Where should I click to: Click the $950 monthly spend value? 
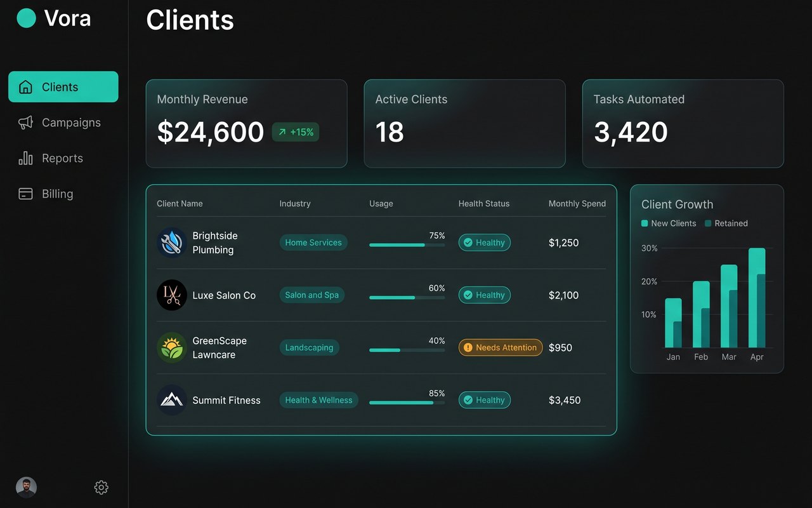(560, 348)
